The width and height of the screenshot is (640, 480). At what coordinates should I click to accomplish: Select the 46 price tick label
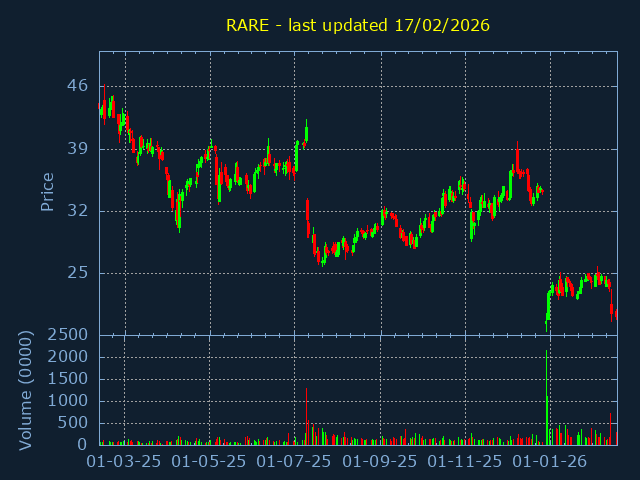(77, 86)
